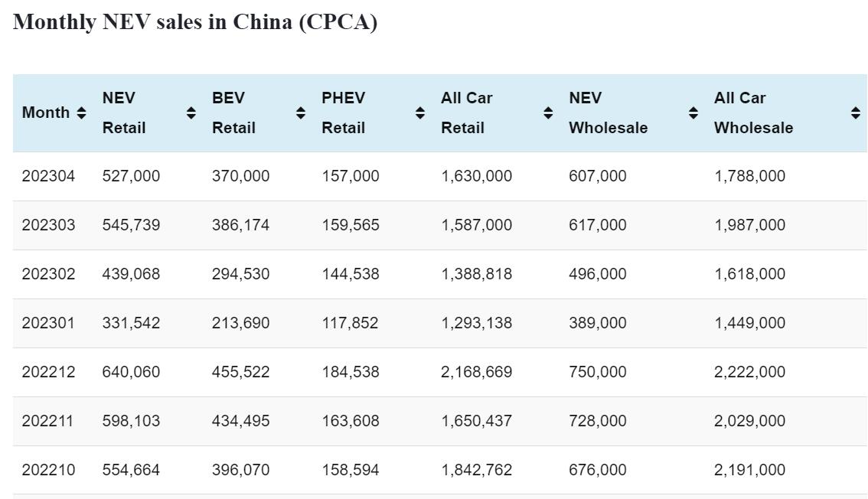Viewport: 868px width, 499px height.
Task: Click the All Car Retail header label
Action: (x=466, y=113)
